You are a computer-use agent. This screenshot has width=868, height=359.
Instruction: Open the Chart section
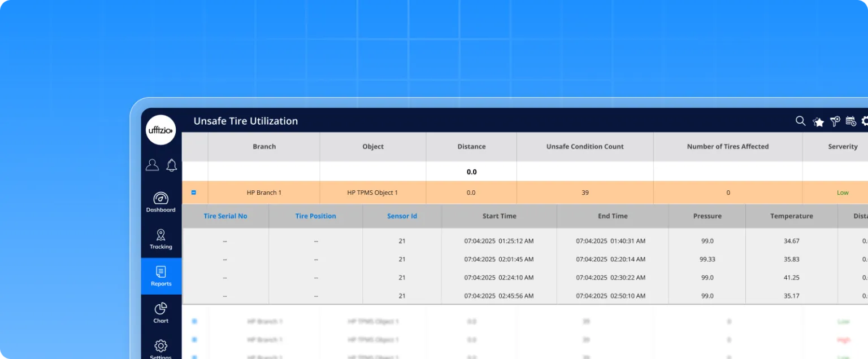(161, 313)
